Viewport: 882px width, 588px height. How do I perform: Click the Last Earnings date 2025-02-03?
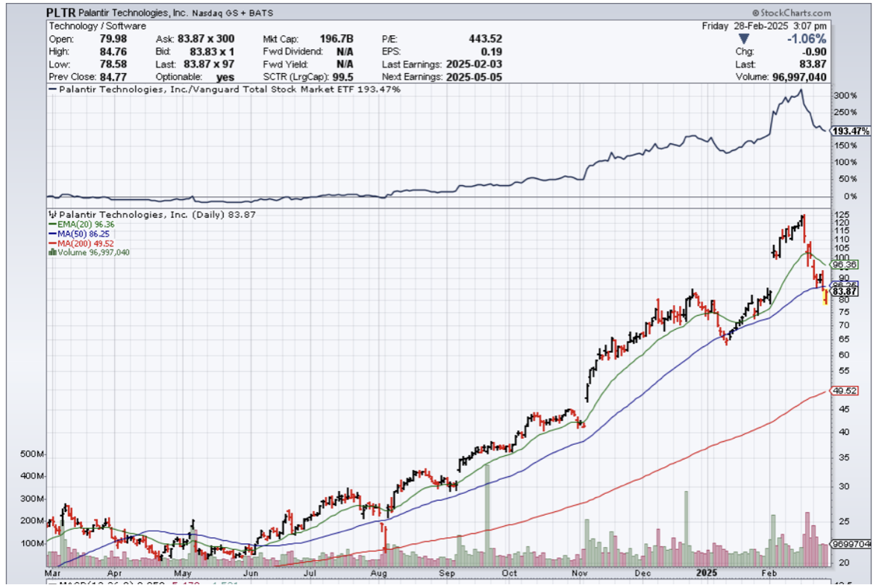[474, 64]
